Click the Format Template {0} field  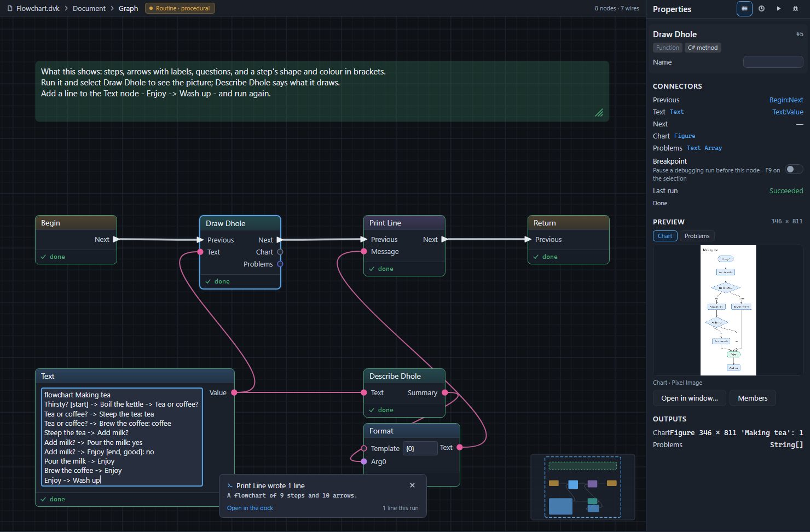[x=420, y=448]
